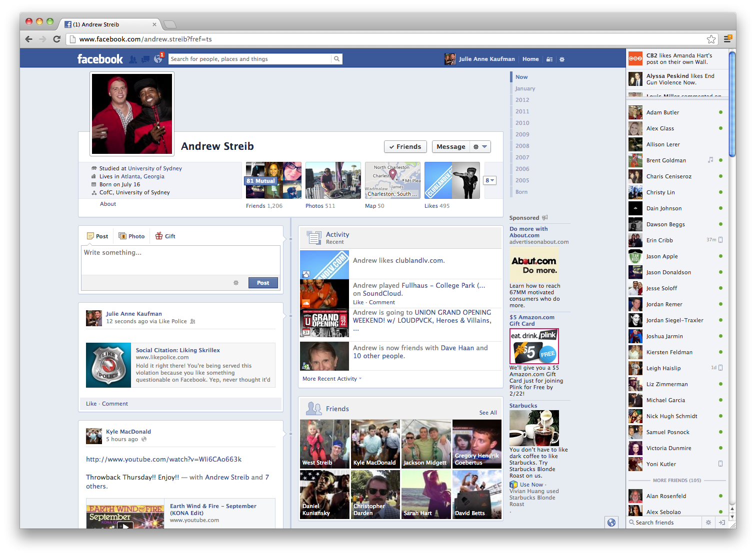Open eat.drink.plink $5 ad image

[x=534, y=346]
